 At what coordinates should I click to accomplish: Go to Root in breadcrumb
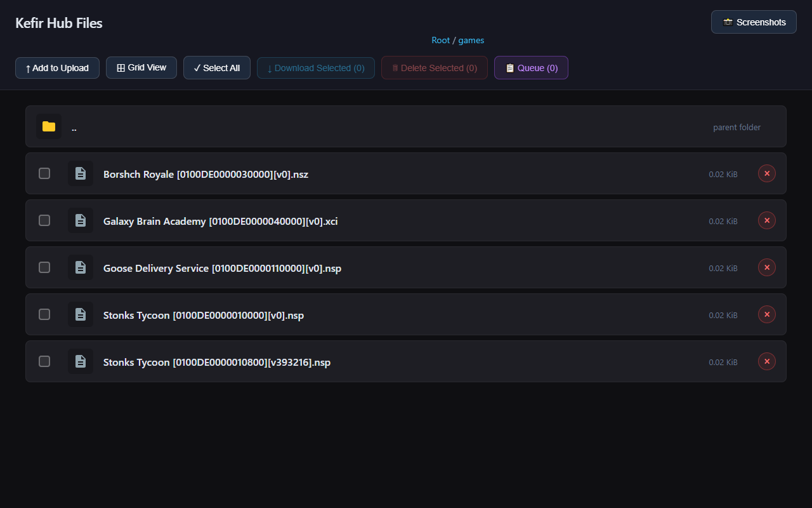pos(441,40)
